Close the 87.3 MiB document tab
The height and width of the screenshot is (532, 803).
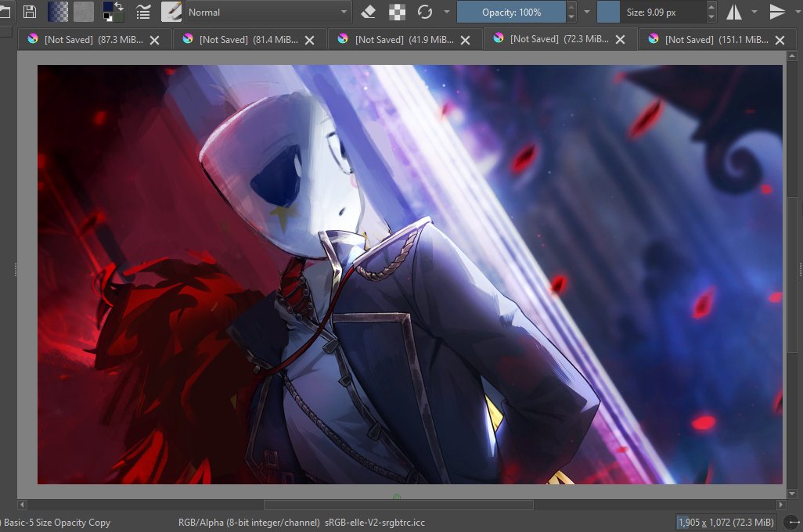coord(154,40)
